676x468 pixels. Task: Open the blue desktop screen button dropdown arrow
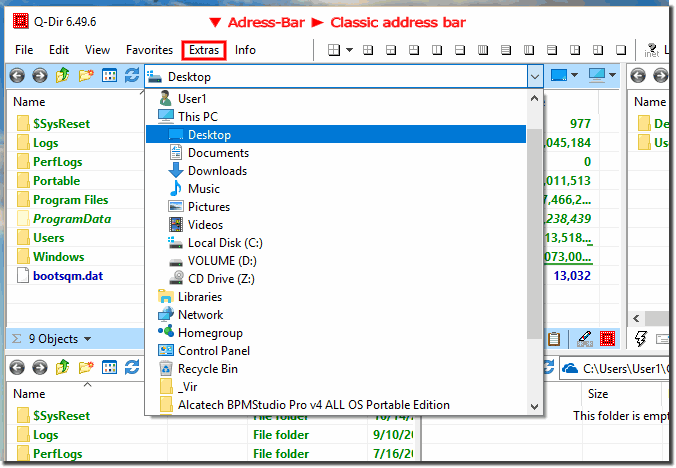(574, 75)
